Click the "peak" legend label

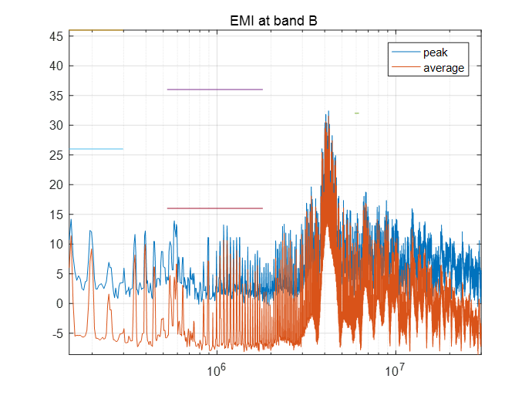coord(435,52)
